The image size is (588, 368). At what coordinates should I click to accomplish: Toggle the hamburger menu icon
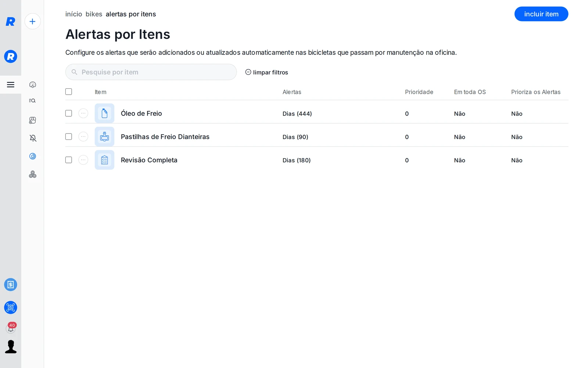[11, 85]
